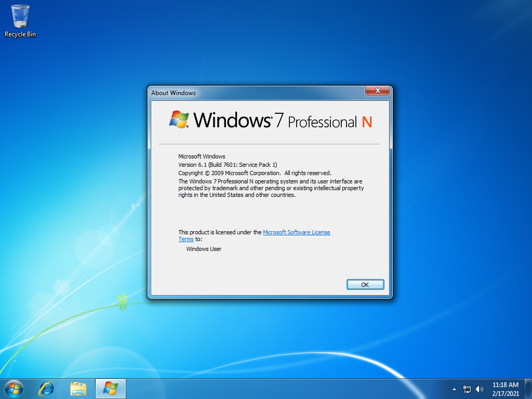The width and height of the screenshot is (532, 399).
Task: Click the Windows flag logo in the dialog
Action: point(179,119)
